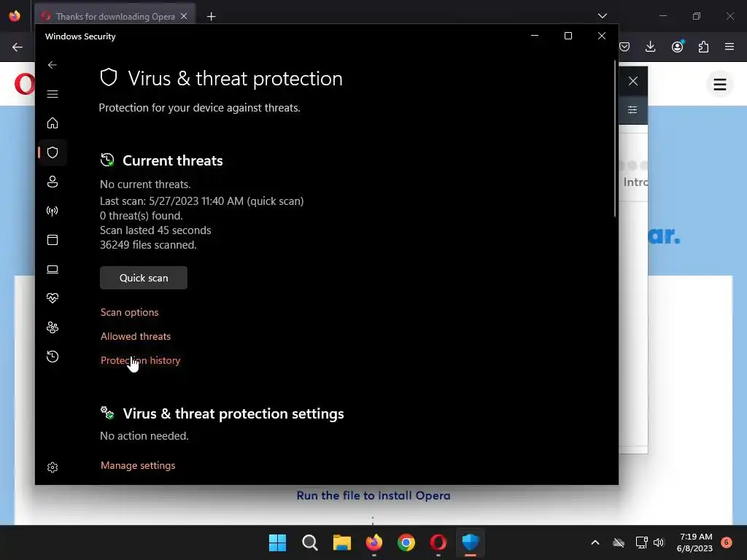Open Firefox extensions puzzle icon
Viewport: 747px width, 560px height.
tap(703, 47)
